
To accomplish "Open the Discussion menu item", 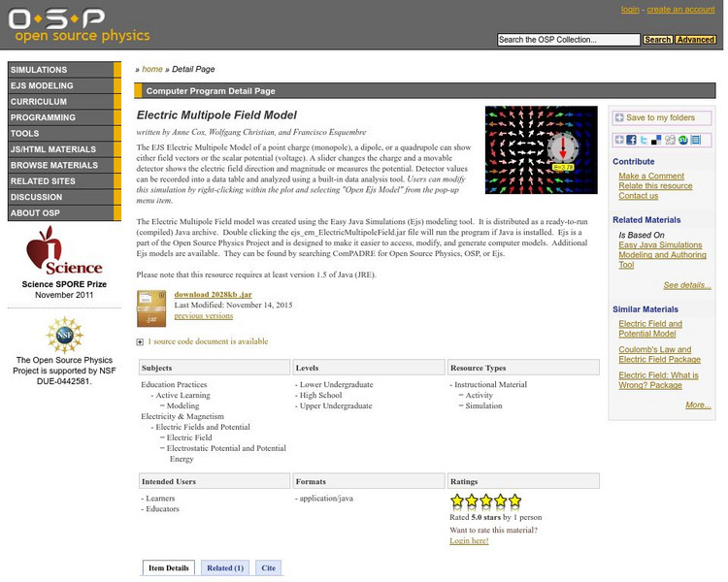I will pos(64,197).
